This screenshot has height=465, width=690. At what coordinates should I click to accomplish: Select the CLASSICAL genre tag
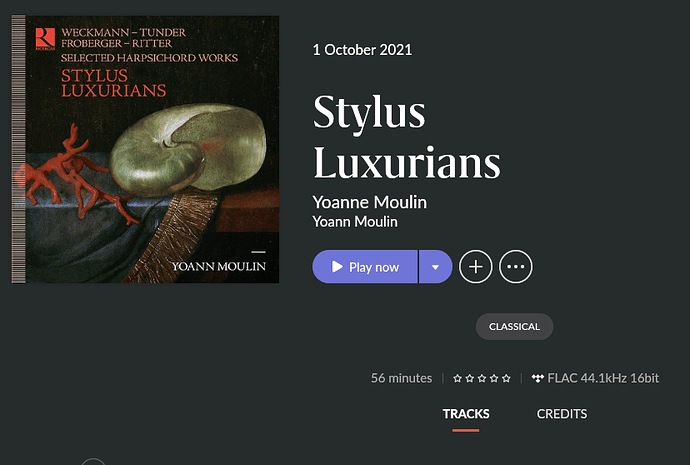pyautogui.click(x=514, y=326)
